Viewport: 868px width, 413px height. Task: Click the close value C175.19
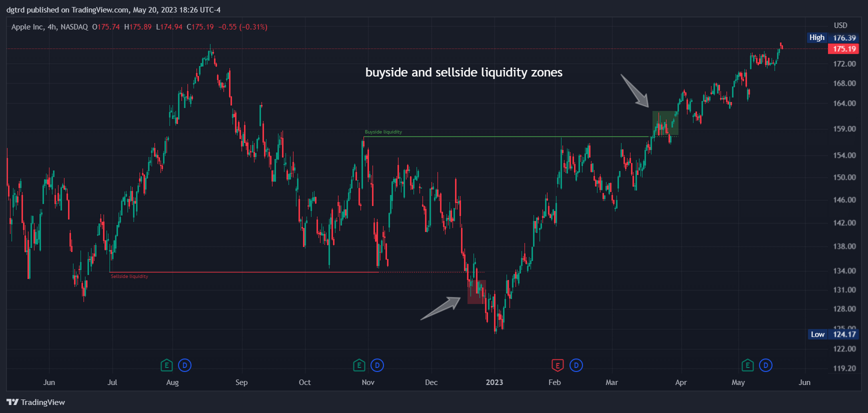[200, 27]
